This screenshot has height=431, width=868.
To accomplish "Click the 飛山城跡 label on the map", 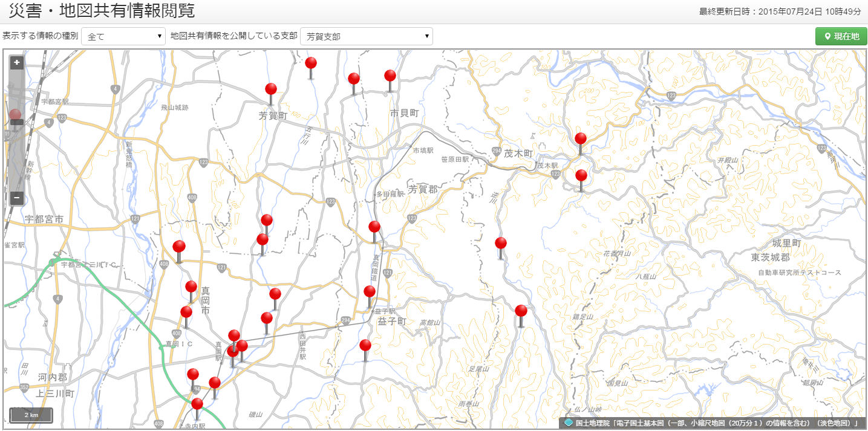I will (x=174, y=108).
